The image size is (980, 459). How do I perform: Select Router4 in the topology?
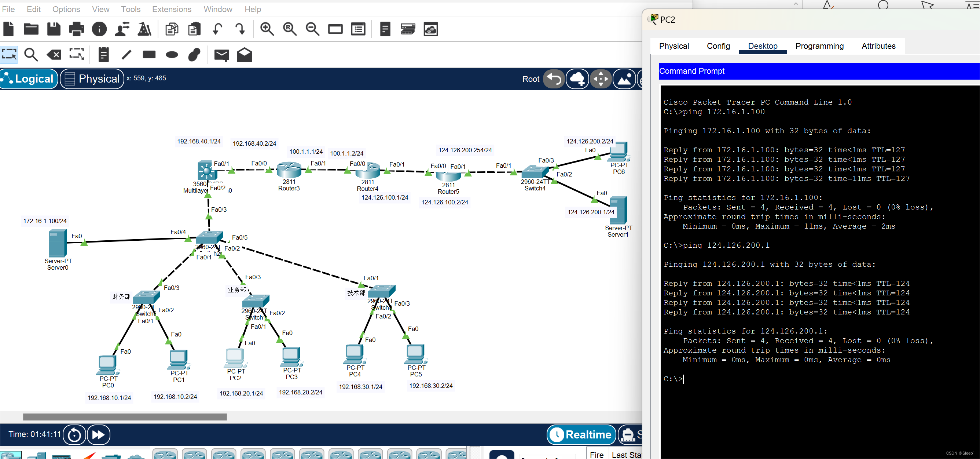pos(367,171)
